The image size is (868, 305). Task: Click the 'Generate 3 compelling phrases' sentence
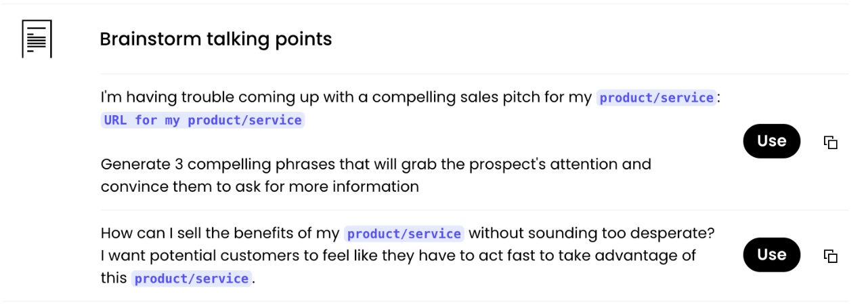(x=223, y=164)
